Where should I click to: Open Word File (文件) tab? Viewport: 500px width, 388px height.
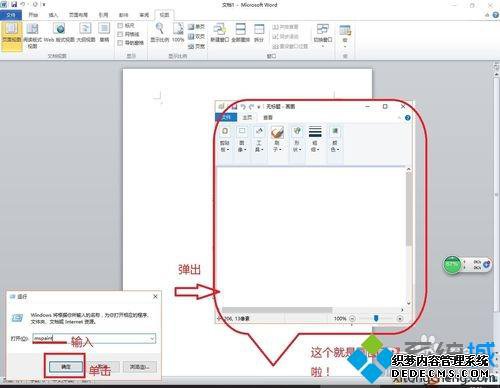pyautogui.click(x=11, y=15)
